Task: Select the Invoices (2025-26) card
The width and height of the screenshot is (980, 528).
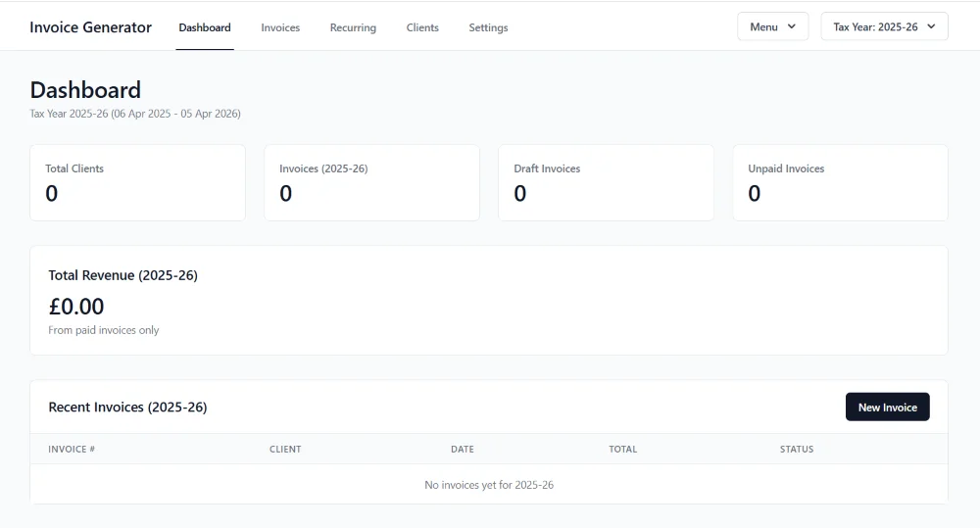Action: coord(371,182)
